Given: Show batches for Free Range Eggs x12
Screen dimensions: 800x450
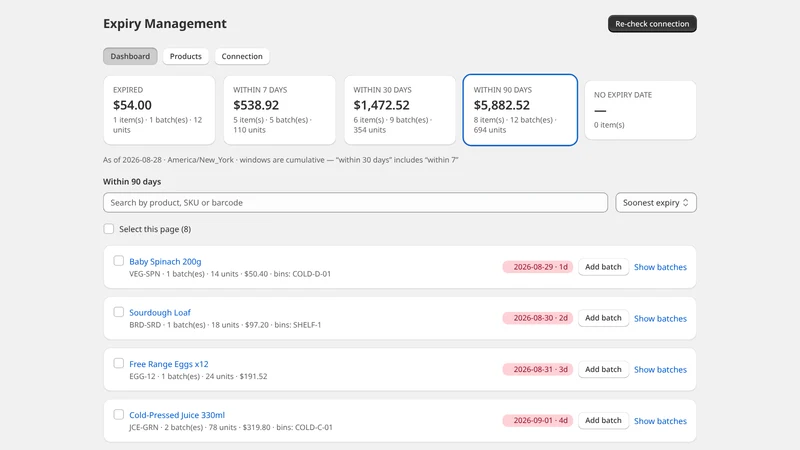Looking at the screenshot, I should pyautogui.click(x=660, y=369).
